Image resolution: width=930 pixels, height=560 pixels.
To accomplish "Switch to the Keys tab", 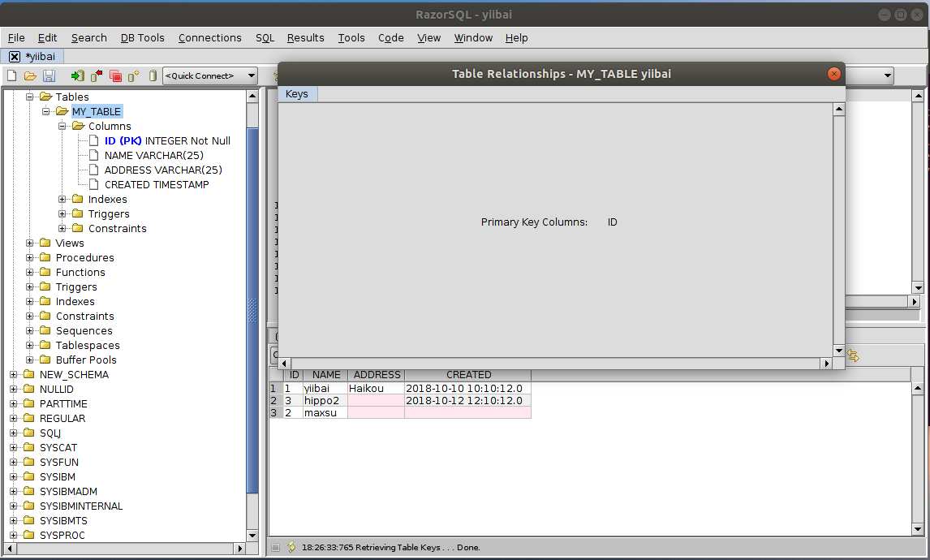I will point(297,94).
